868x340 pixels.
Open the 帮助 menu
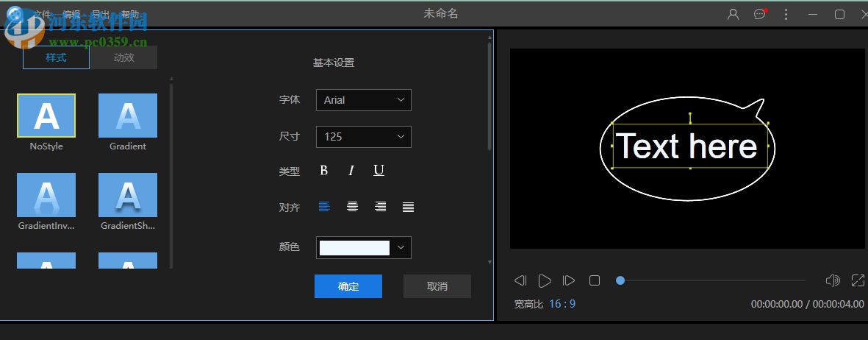[131, 15]
